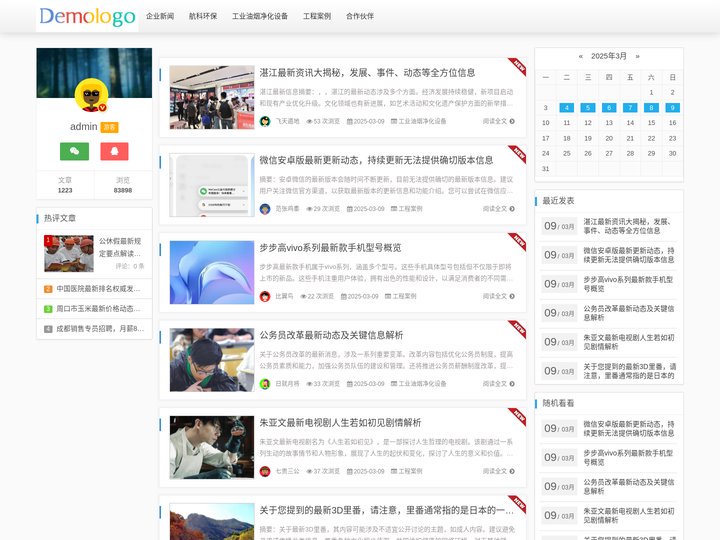Select calendar date 8
Screen dimensions: 720x540
(x=651, y=108)
